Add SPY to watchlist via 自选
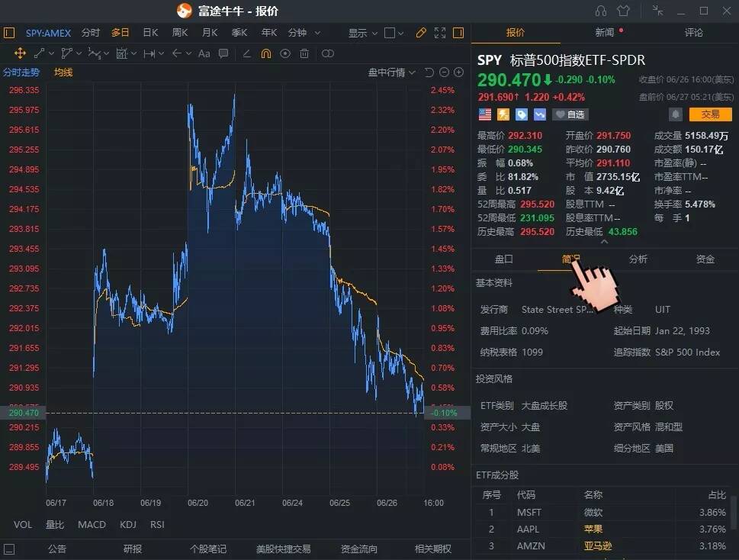Viewport: 739px width, 560px height. (570, 114)
